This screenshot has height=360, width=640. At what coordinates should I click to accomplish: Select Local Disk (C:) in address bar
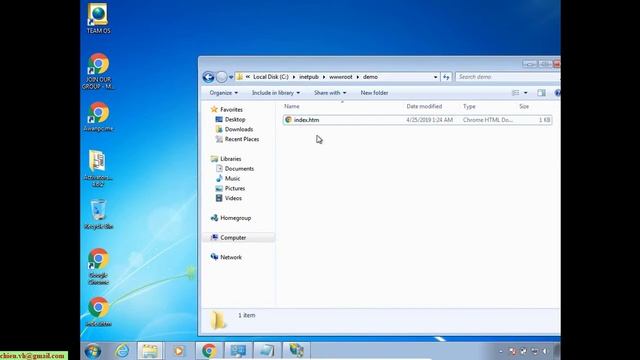click(x=271, y=77)
